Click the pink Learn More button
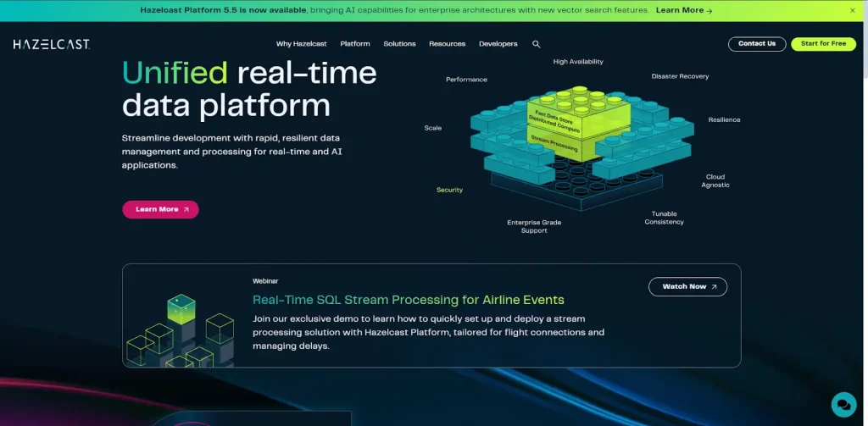This screenshot has height=426, width=868. (160, 210)
